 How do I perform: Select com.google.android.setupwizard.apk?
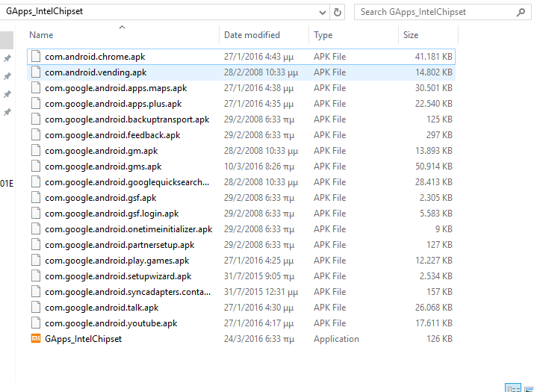(x=118, y=276)
